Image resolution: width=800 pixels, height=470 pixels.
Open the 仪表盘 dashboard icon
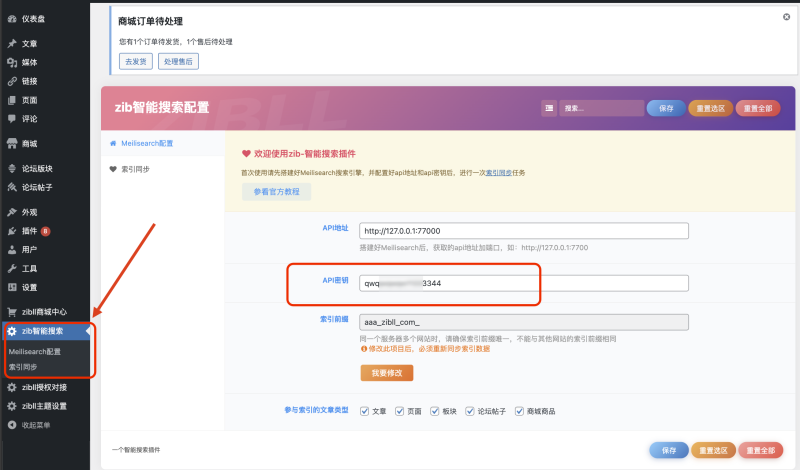[12, 19]
